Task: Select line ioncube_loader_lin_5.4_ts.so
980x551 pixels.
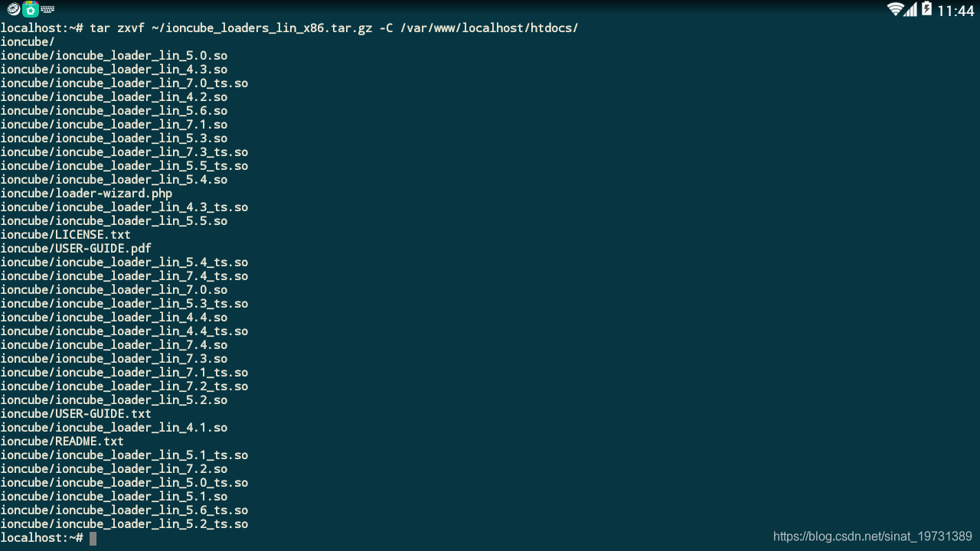Action: point(124,262)
